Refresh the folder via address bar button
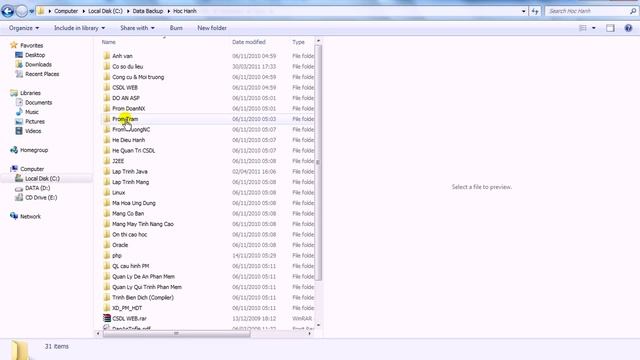640x360 pixels. tap(535, 11)
